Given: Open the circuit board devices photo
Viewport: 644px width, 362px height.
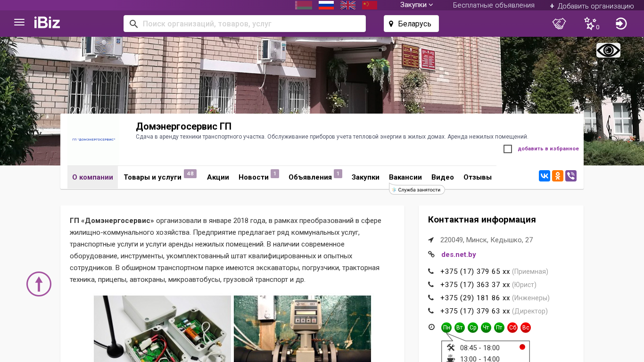Looking at the screenshot, I should [162, 329].
